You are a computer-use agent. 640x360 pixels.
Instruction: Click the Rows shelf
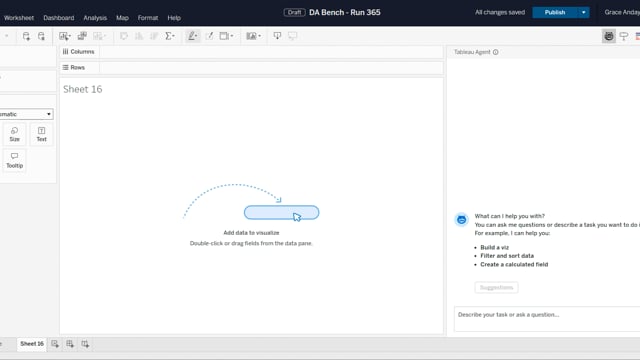click(x=251, y=68)
